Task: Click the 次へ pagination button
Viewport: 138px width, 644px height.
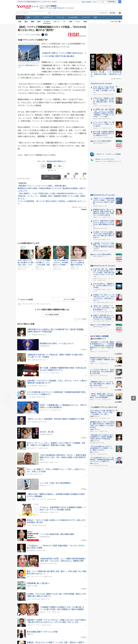Action: click(60, 166)
